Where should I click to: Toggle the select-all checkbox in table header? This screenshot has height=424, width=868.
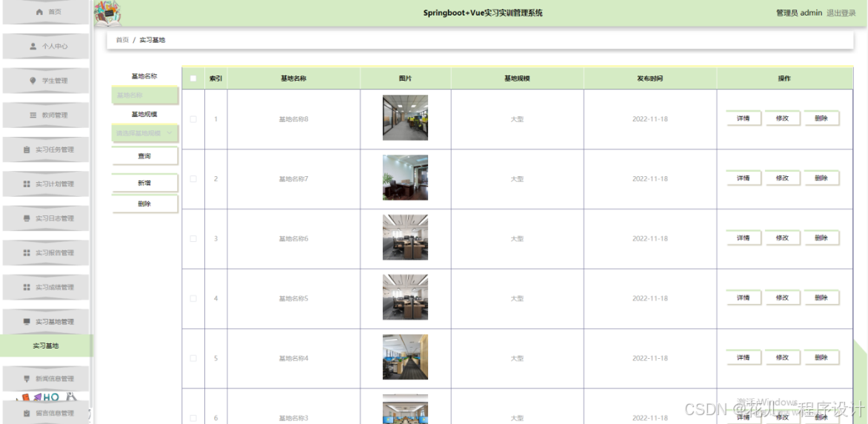pyautogui.click(x=193, y=78)
